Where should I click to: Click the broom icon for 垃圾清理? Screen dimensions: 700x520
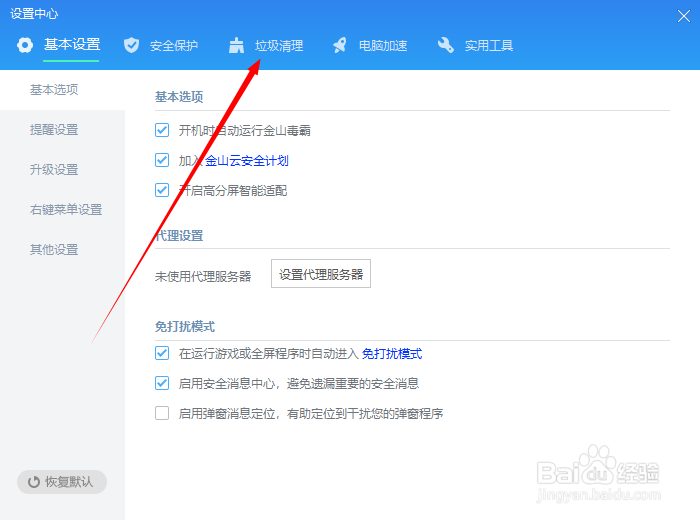[237, 45]
